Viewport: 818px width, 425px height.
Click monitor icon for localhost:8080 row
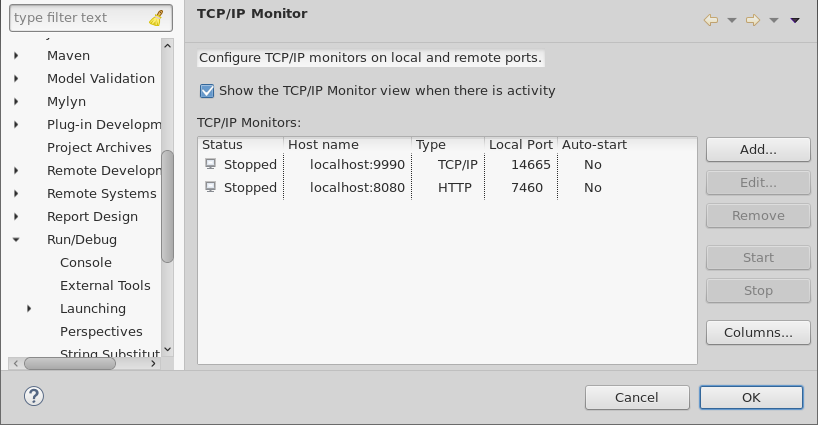tap(210, 187)
